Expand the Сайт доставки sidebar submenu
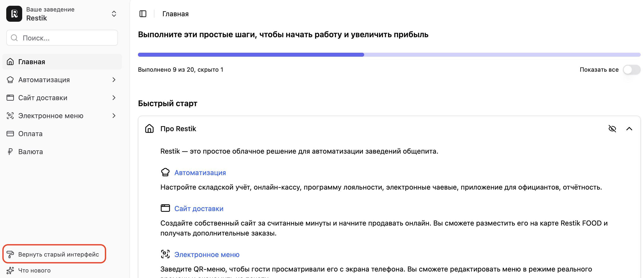This screenshot has height=278, width=644. (x=114, y=98)
